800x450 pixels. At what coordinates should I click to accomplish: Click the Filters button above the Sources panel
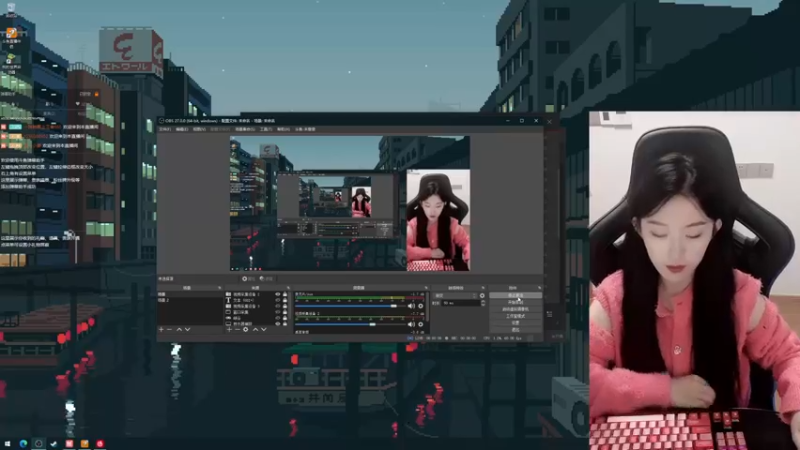266,279
